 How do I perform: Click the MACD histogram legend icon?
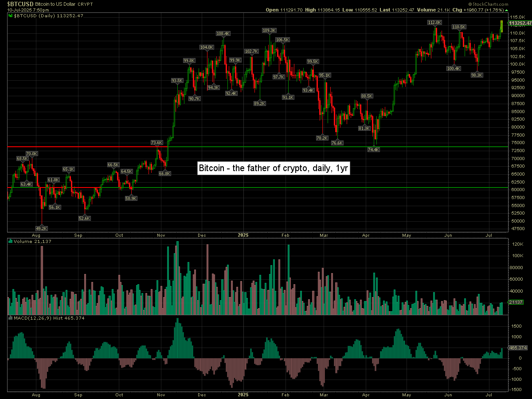tap(11, 318)
